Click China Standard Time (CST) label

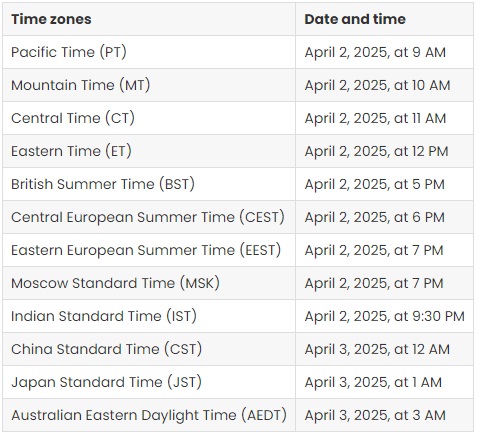coord(106,349)
